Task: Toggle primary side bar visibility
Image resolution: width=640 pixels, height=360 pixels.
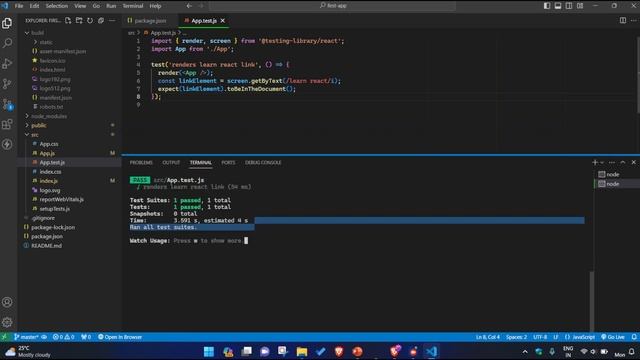Action: tap(547, 6)
